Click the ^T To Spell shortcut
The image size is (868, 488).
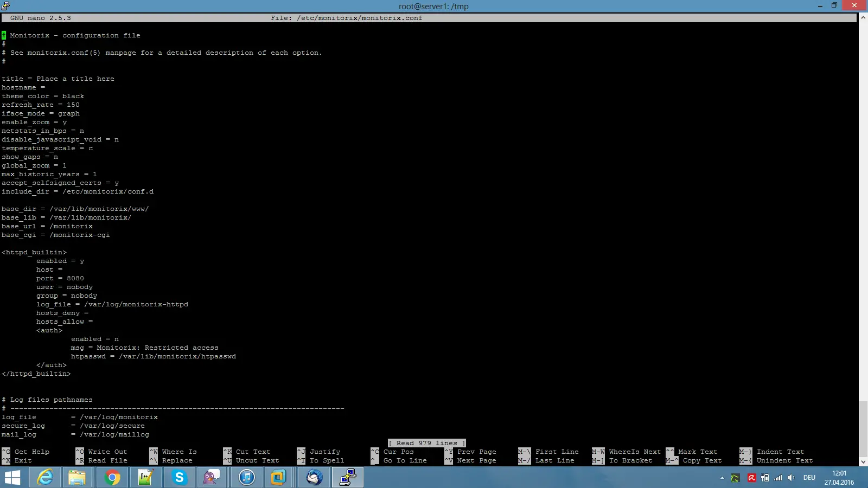(x=321, y=460)
